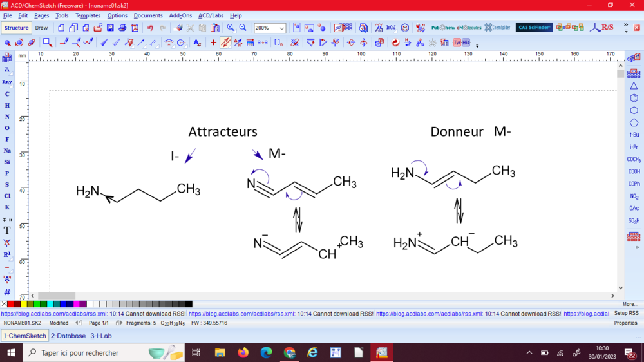
Task: Click the Save diskette icon
Action: coord(110,28)
